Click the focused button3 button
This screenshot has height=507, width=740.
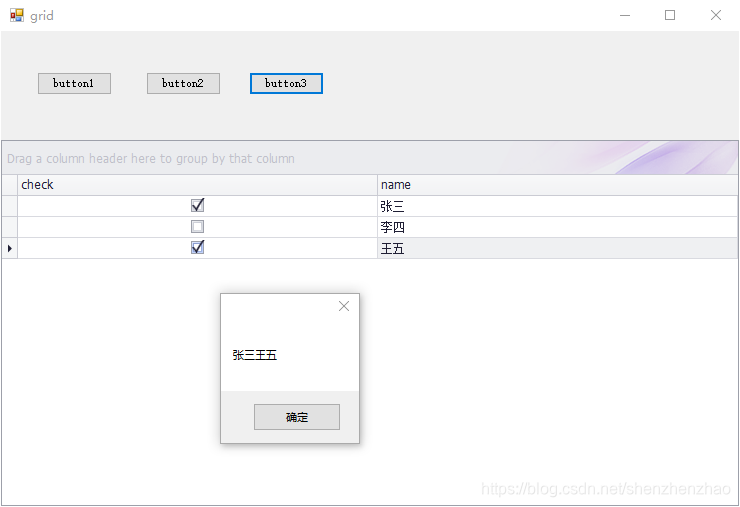pyautogui.click(x=286, y=84)
